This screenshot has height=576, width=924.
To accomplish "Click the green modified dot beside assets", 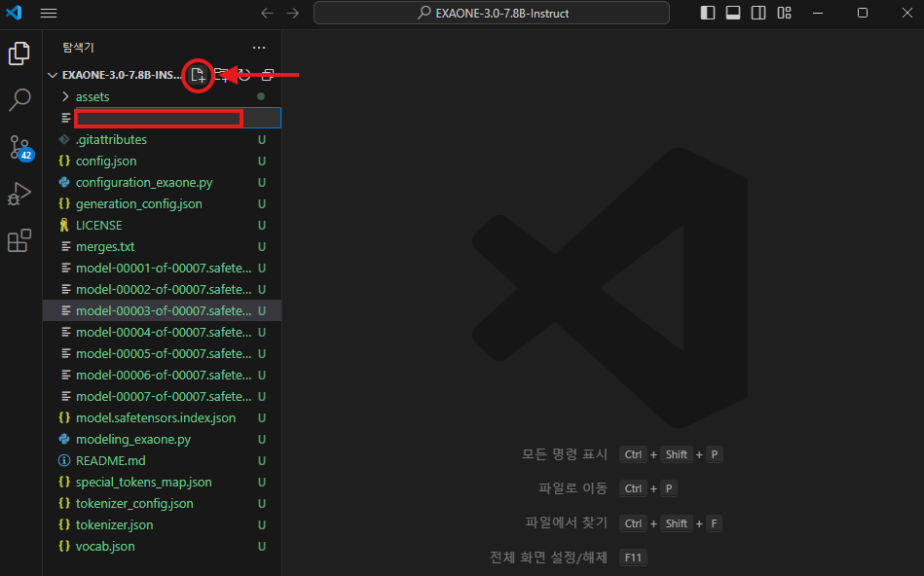I will pos(261,96).
